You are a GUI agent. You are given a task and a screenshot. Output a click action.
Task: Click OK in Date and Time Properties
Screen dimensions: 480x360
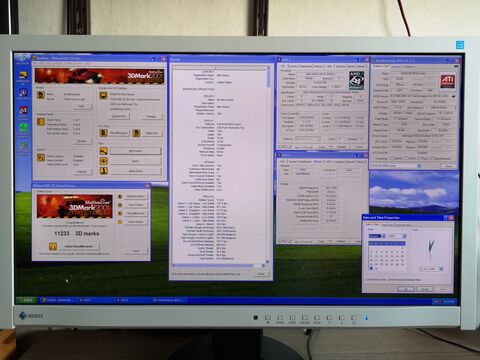407,289
